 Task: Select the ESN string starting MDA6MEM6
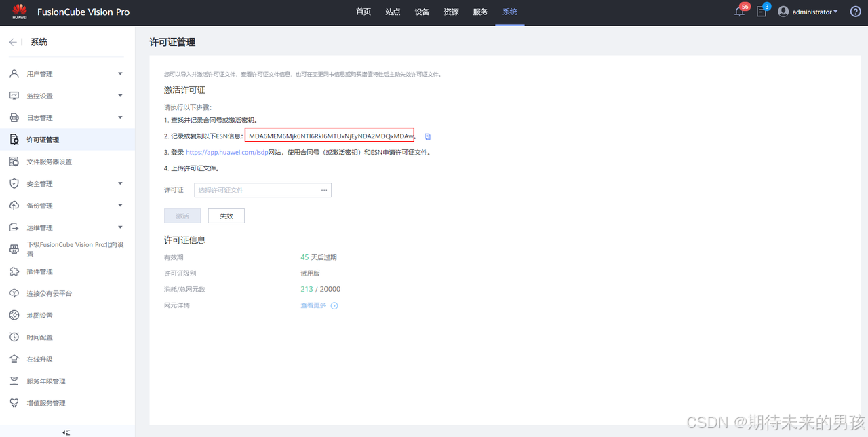(x=330, y=136)
